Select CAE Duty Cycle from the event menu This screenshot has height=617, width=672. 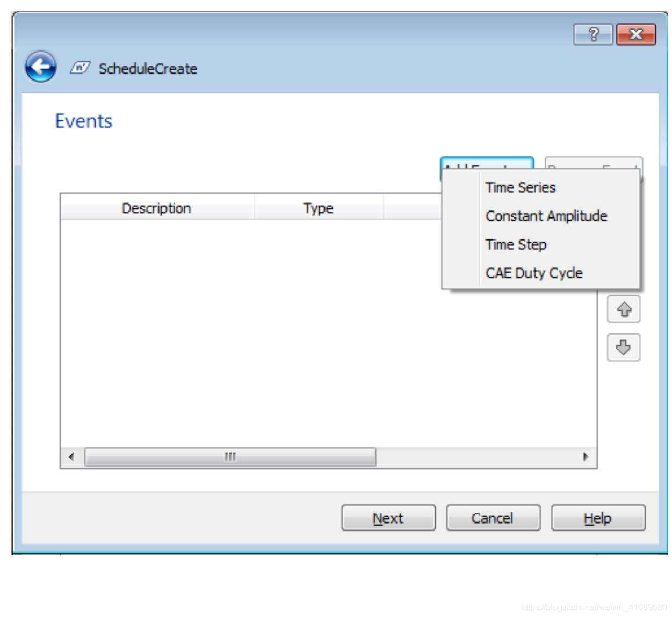point(533,273)
